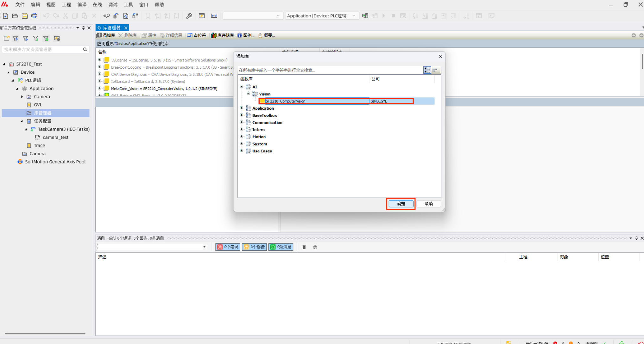Open the 库存储库 library repository
644x344 pixels.
(223, 35)
